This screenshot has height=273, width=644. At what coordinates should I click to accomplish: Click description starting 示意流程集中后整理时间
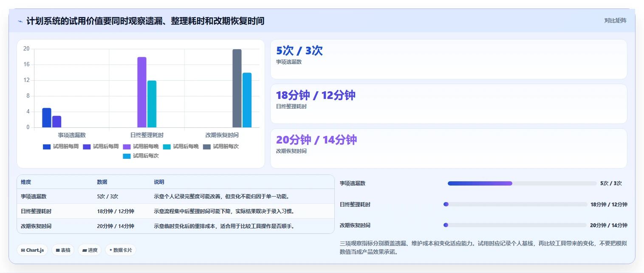coord(224,211)
